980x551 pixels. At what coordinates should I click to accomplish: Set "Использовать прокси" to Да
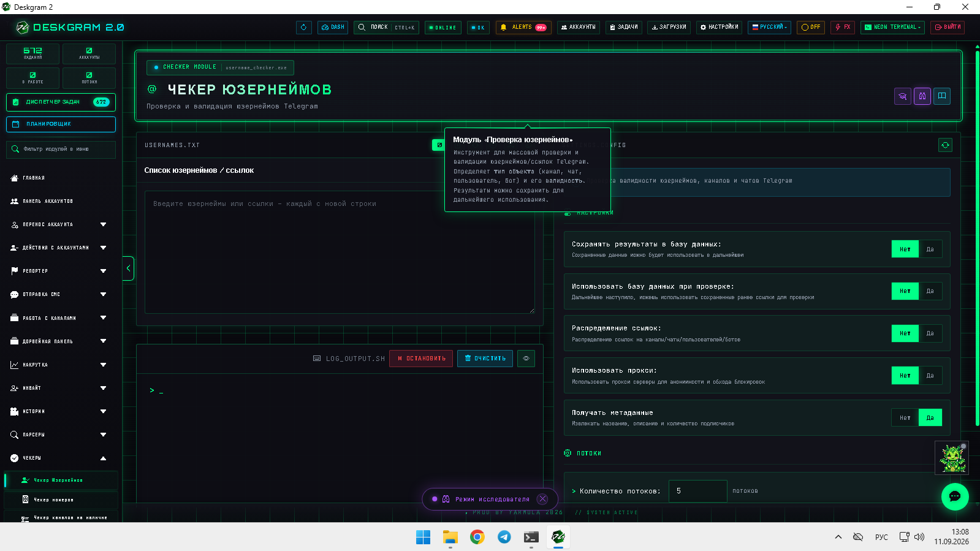click(930, 376)
